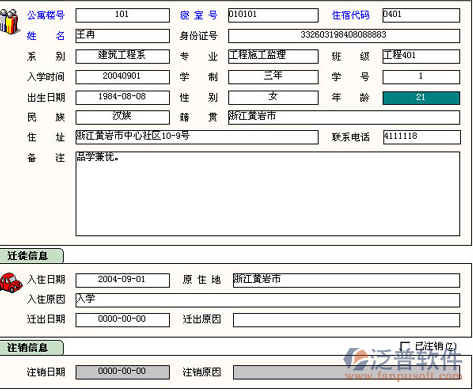Select the 联系电话 field showing 4111118
Screen dimensions: 473x392
(422, 137)
